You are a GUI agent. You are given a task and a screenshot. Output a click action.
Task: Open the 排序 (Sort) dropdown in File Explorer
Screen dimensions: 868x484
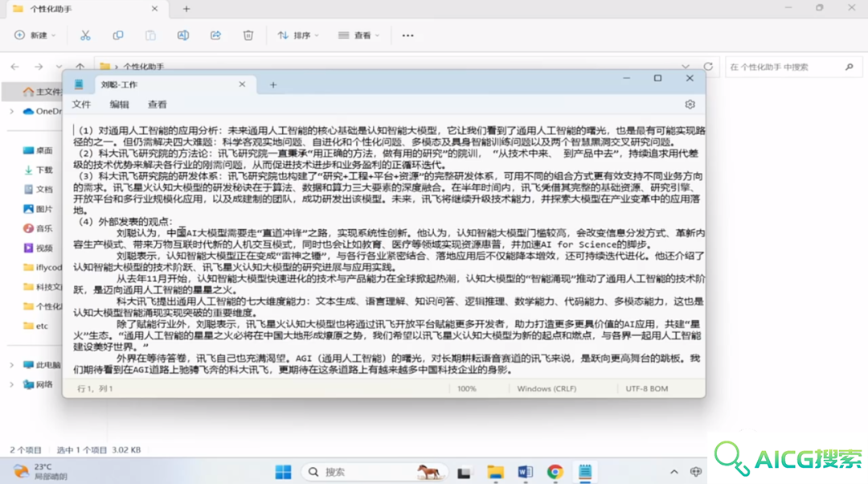pyautogui.click(x=298, y=35)
